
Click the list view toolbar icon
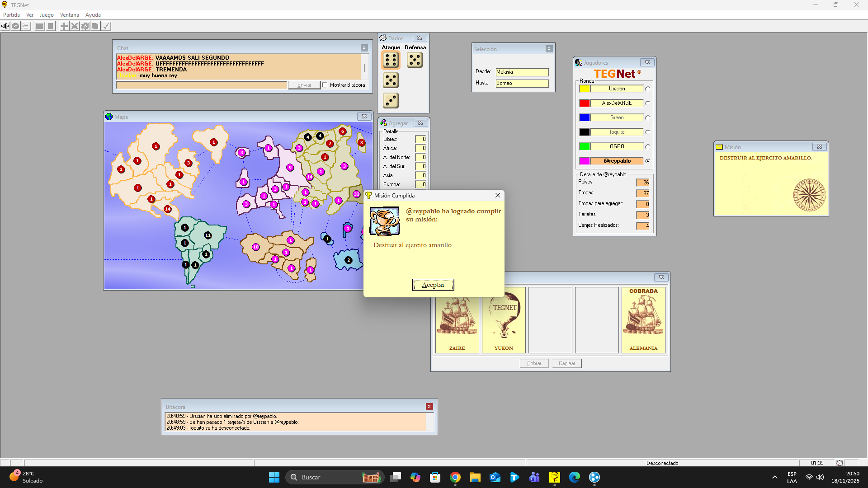[26, 26]
